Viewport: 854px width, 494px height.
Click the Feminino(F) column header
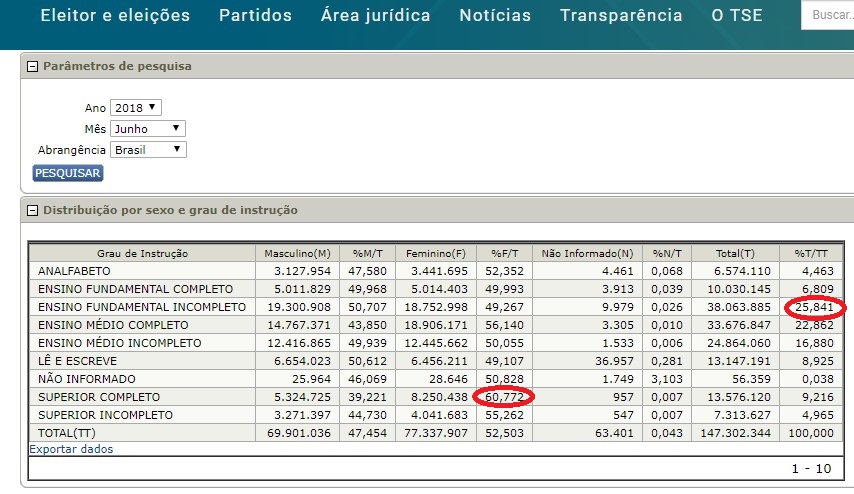(435, 253)
